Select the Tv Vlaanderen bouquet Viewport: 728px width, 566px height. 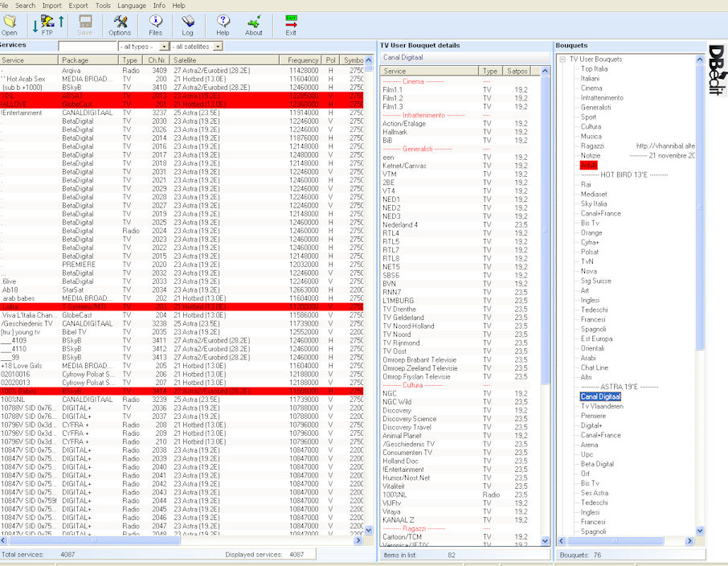(602, 406)
